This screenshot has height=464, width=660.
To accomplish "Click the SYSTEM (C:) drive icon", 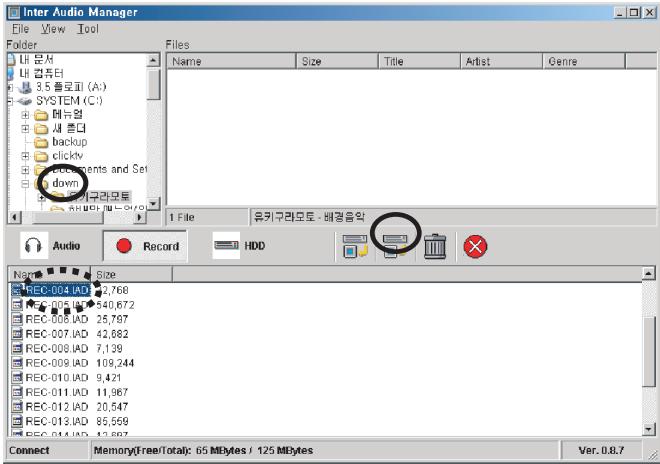I will [x=25, y=101].
